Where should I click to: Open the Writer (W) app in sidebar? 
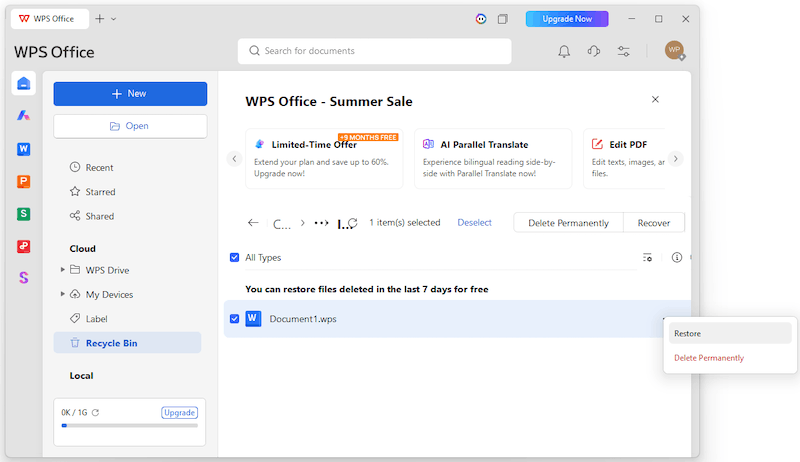23,149
